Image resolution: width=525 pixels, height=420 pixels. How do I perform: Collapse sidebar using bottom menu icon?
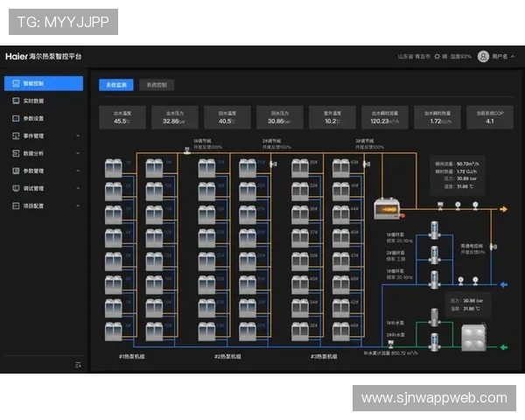click(78, 364)
